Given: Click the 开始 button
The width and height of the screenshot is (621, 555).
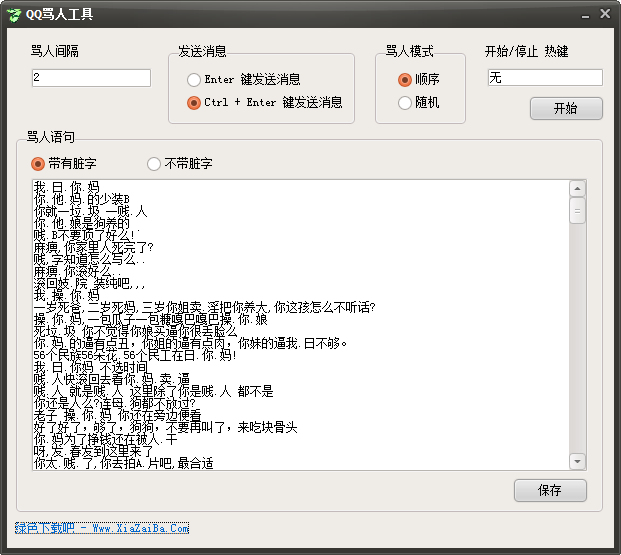Looking at the screenshot, I should pyautogui.click(x=566, y=109).
